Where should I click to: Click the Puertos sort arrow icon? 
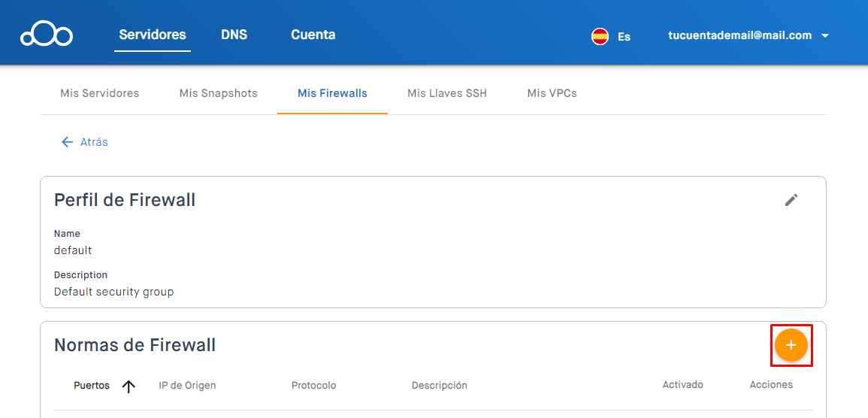[129, 386]
